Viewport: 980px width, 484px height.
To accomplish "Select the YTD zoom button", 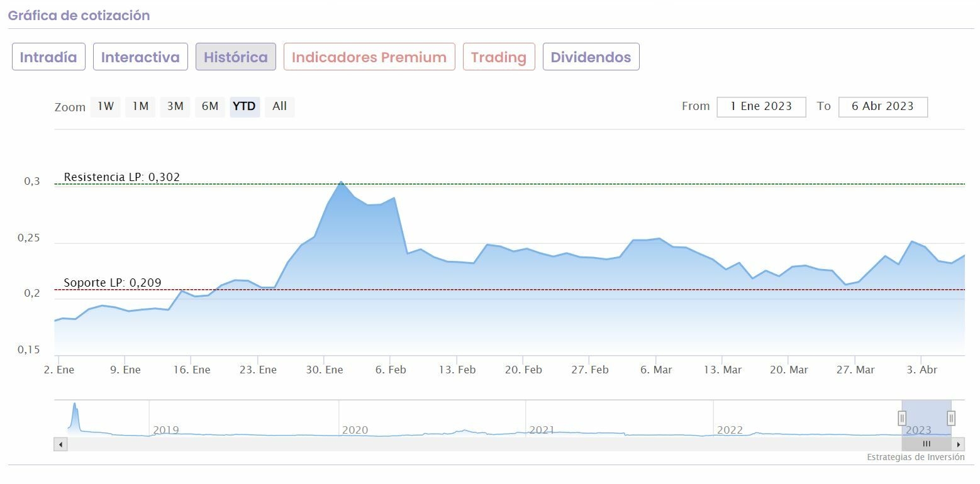I will [x=244, y=106].
